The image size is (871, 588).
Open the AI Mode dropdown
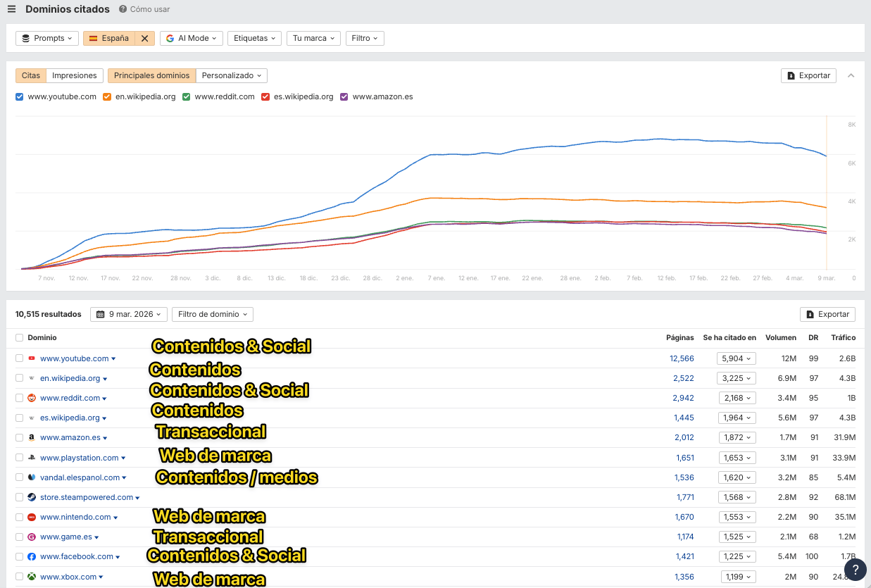point(191,38)
